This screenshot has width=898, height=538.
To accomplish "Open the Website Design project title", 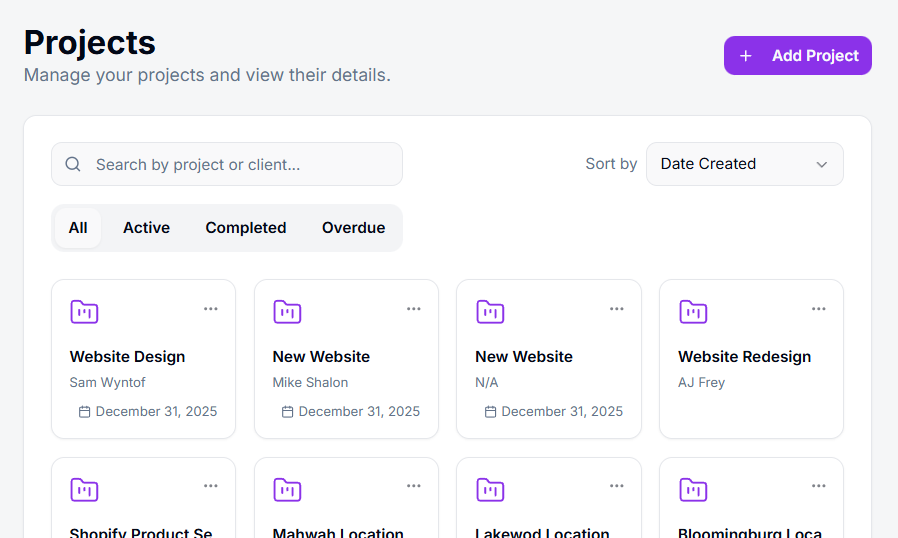I will (x=127, y=356).
